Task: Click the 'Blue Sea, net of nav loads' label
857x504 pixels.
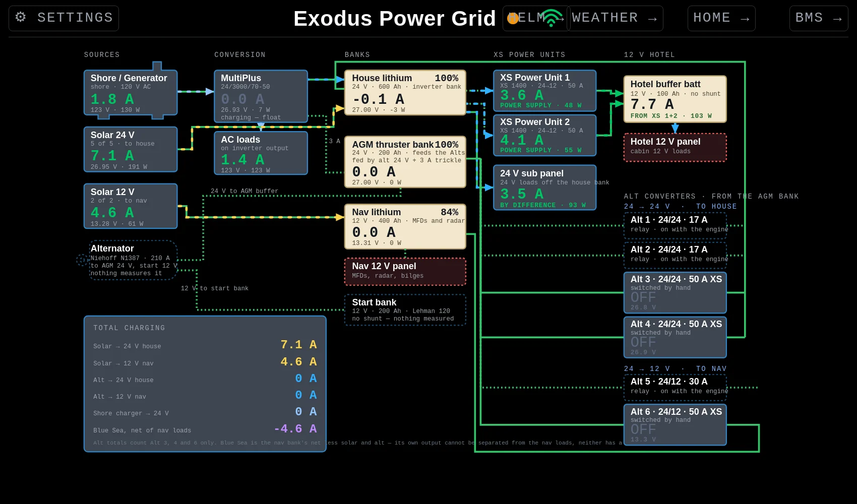Action: click(142, 430)
